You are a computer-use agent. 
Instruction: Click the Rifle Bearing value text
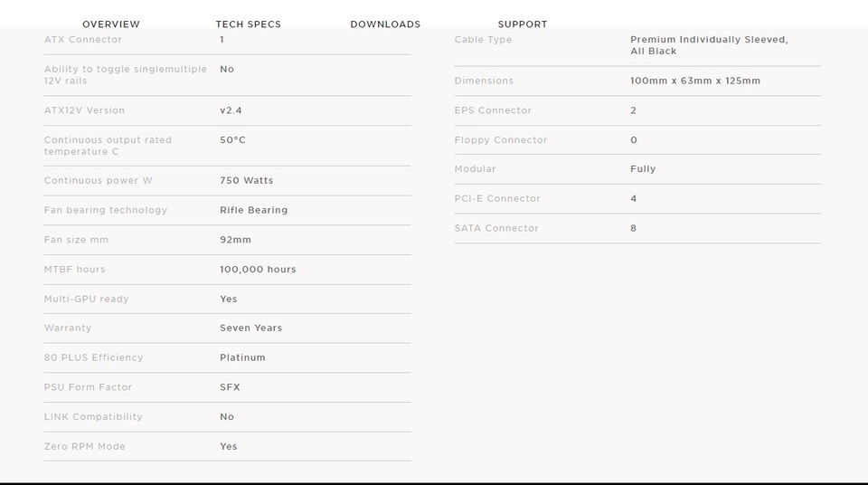point(253,210)
